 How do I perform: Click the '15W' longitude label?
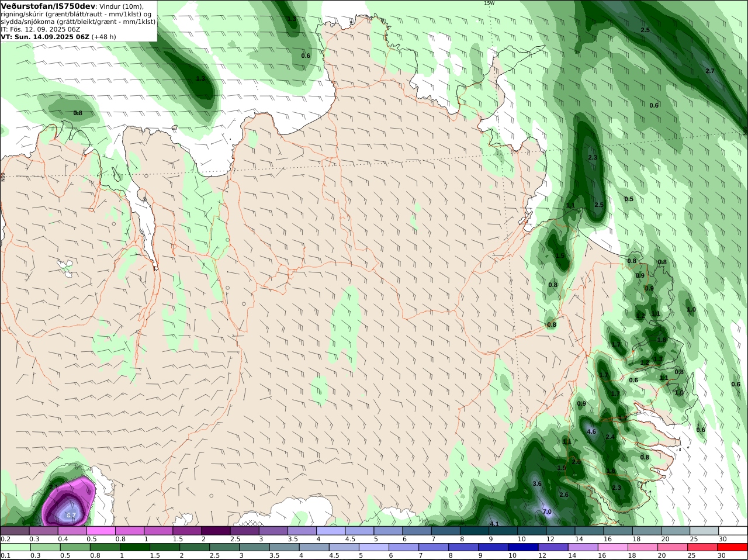tap(489, 3)
